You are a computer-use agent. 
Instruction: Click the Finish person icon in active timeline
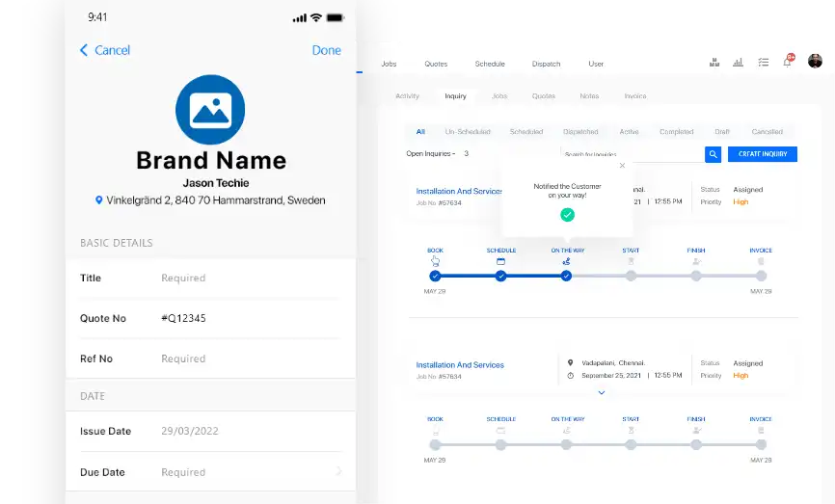[x=696, y=261]
